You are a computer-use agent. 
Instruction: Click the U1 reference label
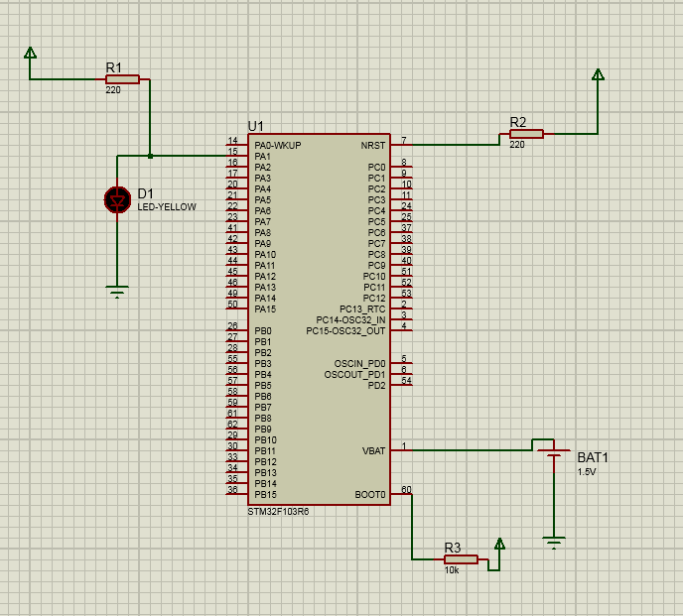[256, 126]
